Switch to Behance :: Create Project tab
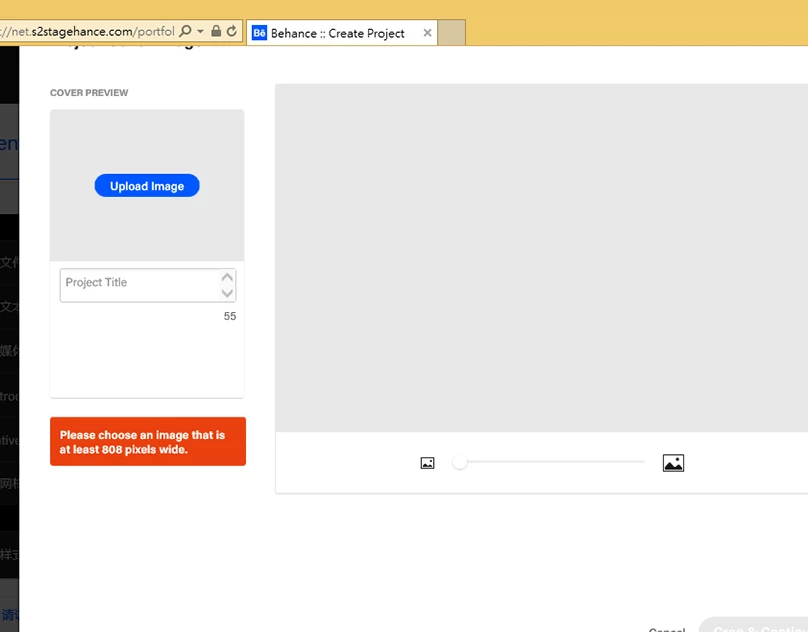The width and height of the screenshot is (808, 632). 337,33
